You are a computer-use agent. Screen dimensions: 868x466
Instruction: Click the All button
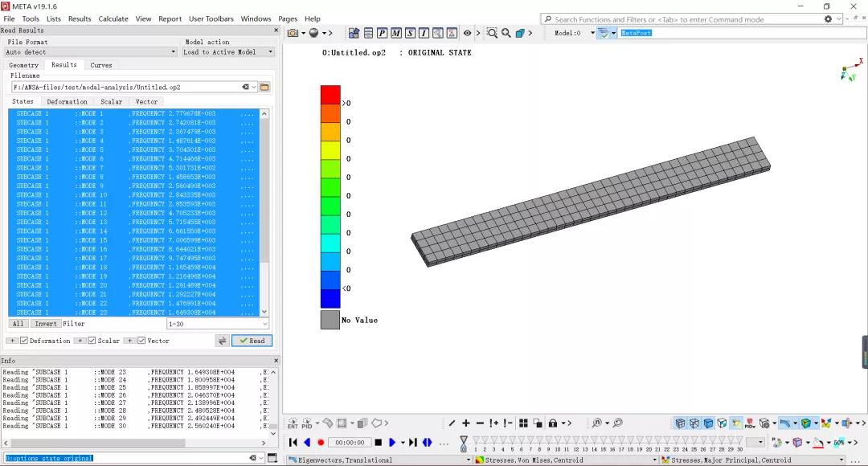pyautogui.click(x=18, y=324)
